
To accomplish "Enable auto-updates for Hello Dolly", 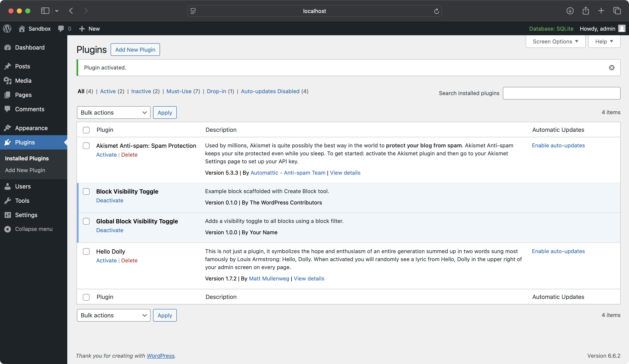I will click(558, 251).
